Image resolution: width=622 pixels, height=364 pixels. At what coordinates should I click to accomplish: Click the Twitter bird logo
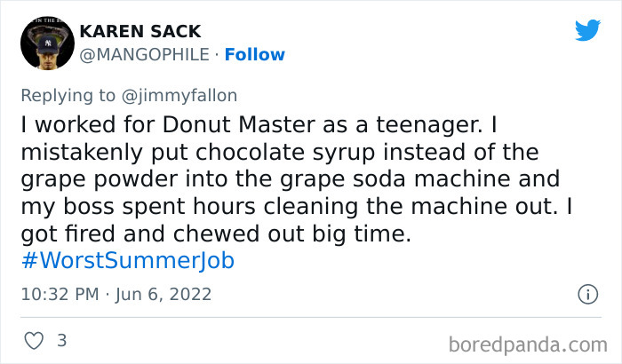[x=587, y=32]
